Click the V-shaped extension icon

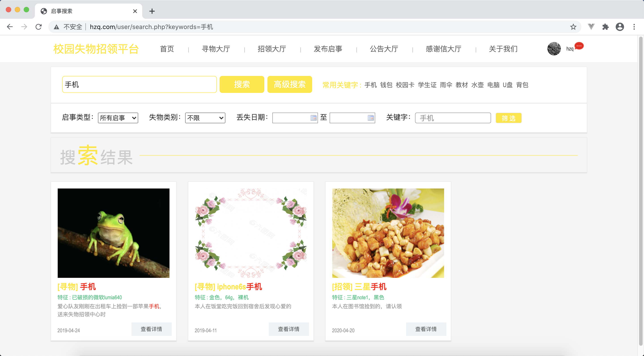point(591,27)
